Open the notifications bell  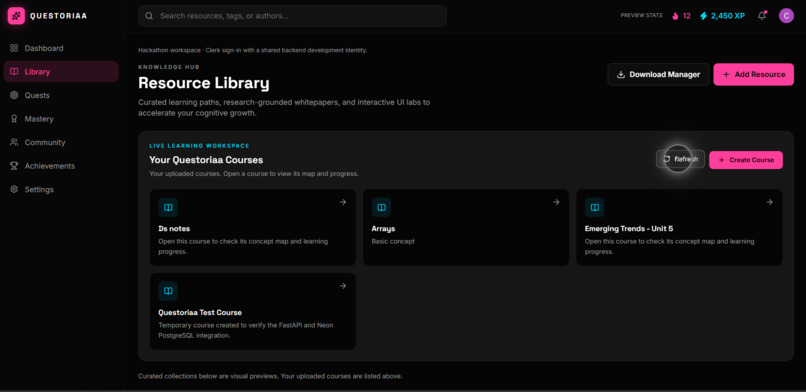[762, 16]
